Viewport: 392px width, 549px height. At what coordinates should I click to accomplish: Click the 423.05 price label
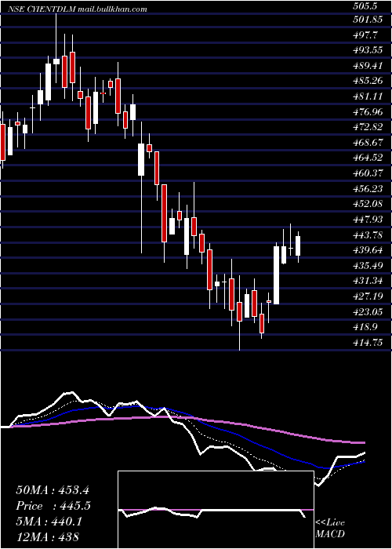coord(369,311)
